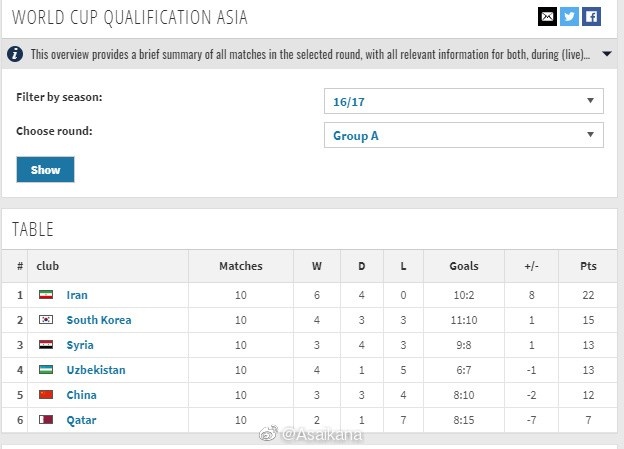Click the World Cup Qualification Asia heading
Viewport: 624px width, 449px height.
[x=130, y=17]
